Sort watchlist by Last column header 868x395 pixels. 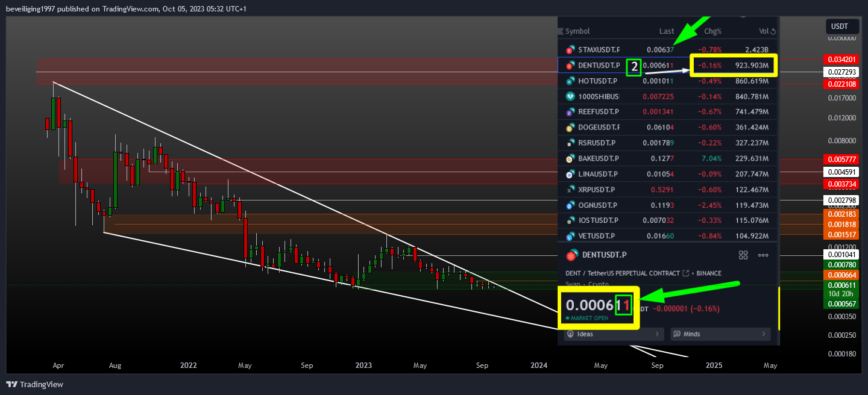pos(667,31)
